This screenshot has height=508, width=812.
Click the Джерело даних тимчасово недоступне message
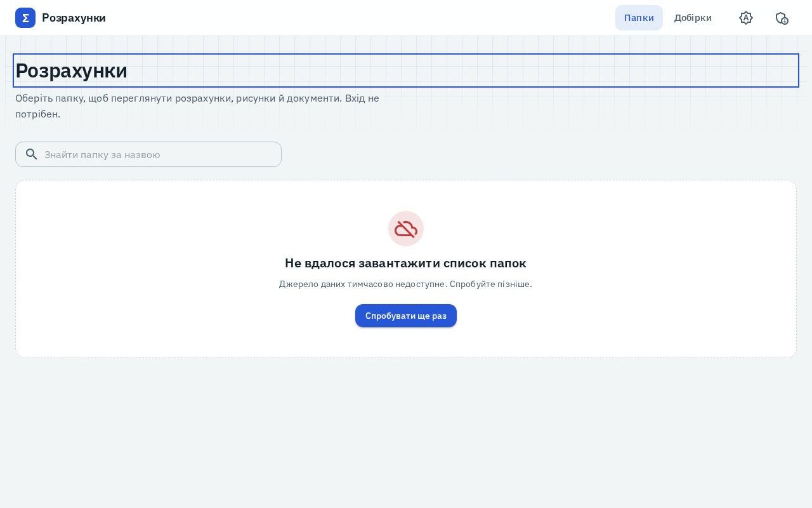406,284
